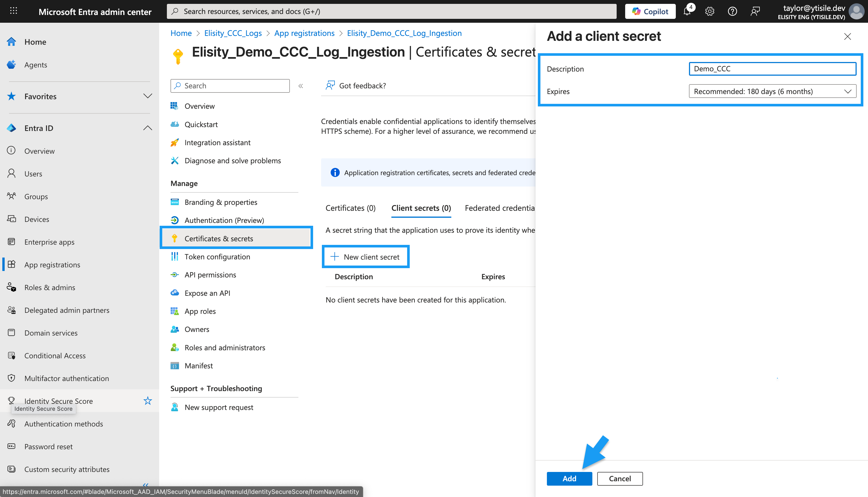The width and height of the screenshot is (868, 497).
Task: Open the Copilot button
Action: coord(650,11)
